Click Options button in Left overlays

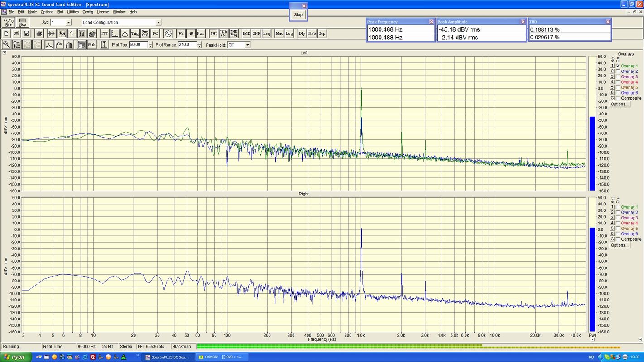pos(620,104)
